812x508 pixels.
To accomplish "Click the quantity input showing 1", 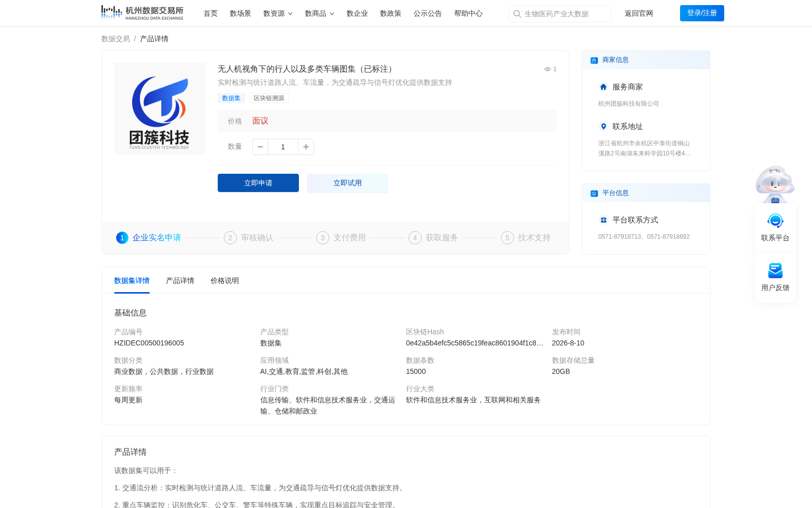I will (283, 147).
